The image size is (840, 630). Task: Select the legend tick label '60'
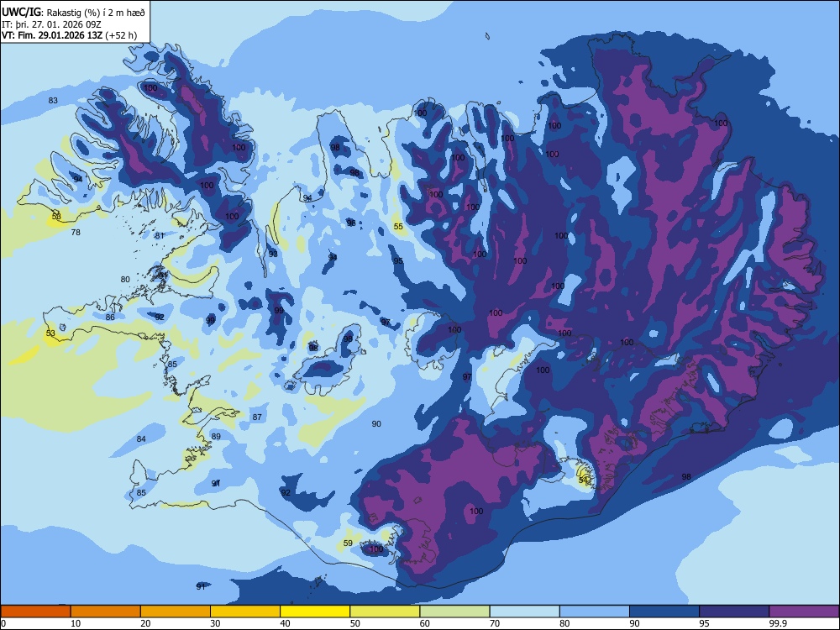coord(425,623)
